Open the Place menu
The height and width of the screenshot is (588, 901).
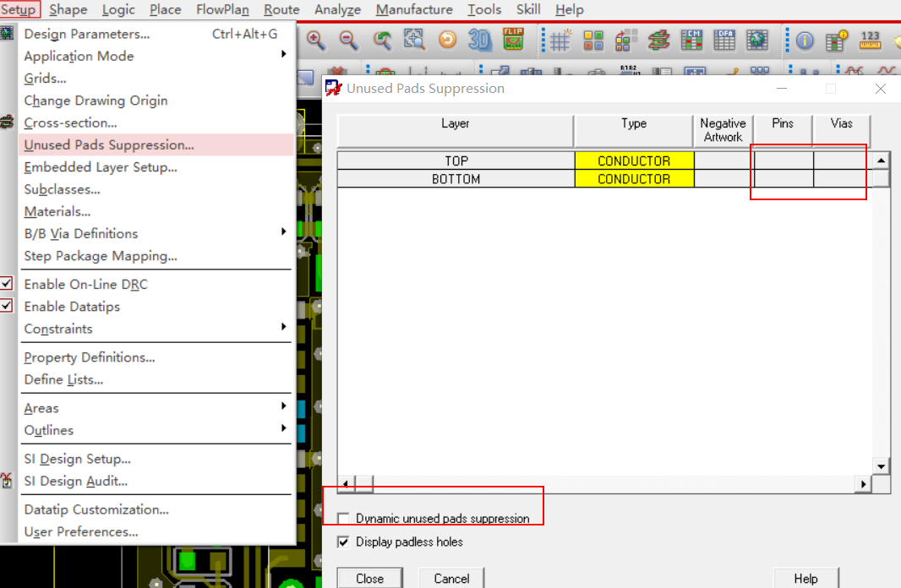click(x=166, y=10)
